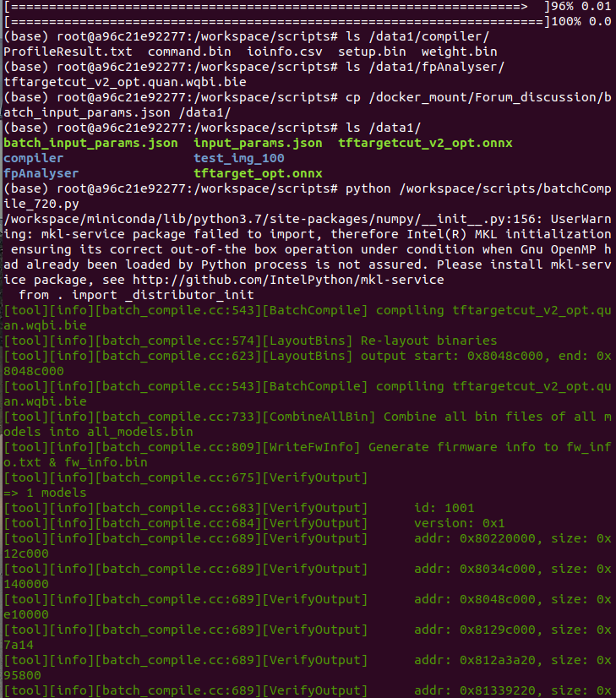
Task: Click weight.bin in compiler listing
Action: pyautogui.click(x=460, y=52)
